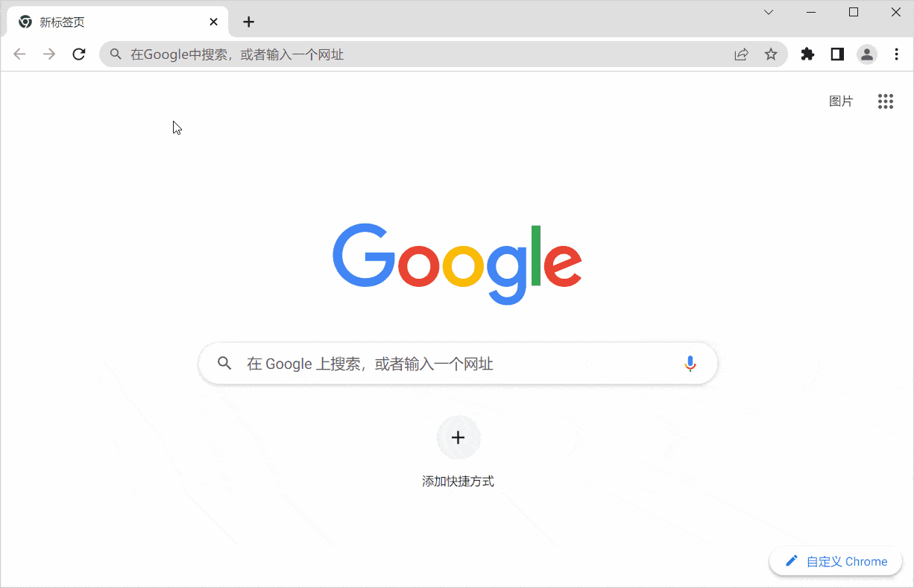Viewport: 914px width, 588px height.
Task: Expand the tab search chevron
Action: [x=769, y=12]
